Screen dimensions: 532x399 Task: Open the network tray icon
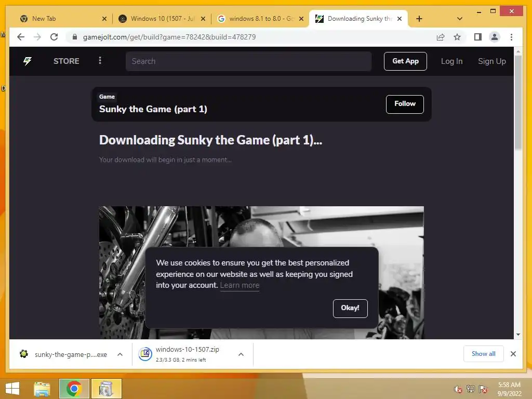click(471, 389)
